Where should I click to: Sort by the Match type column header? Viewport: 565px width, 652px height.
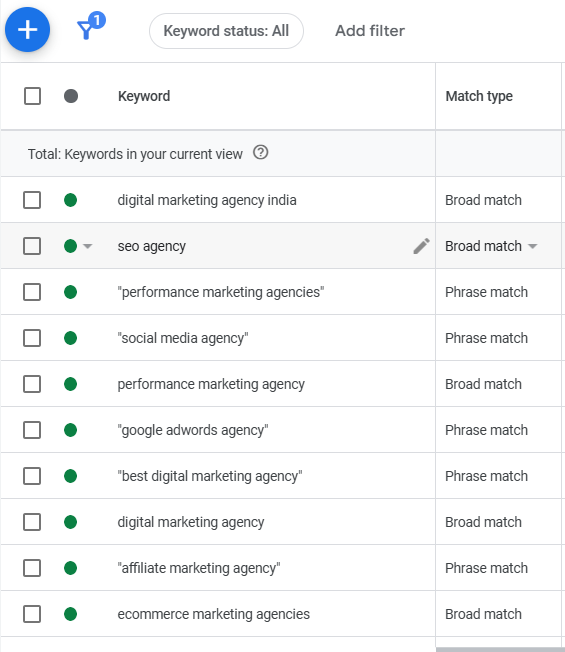479,96
